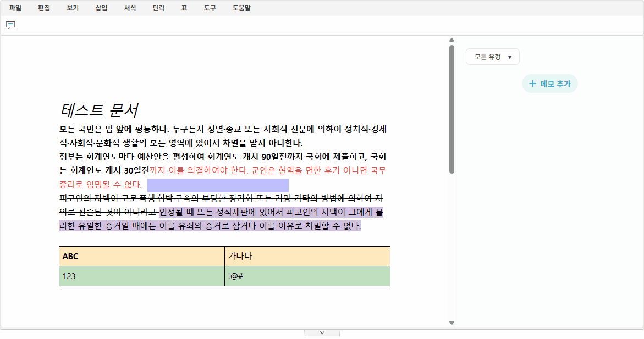644x339 pixels.
Task: Click the green table cell with 123
Action: [141, 276]
